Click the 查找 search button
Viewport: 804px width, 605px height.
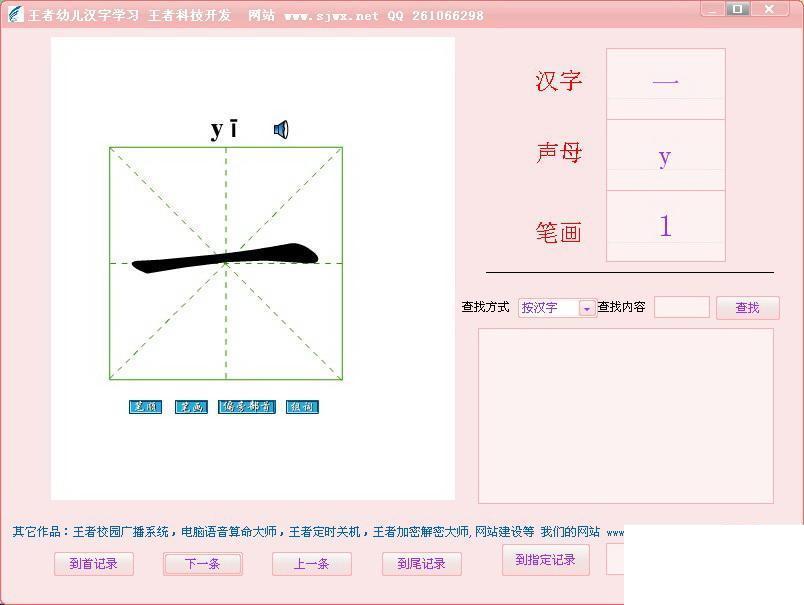point(748,308)
